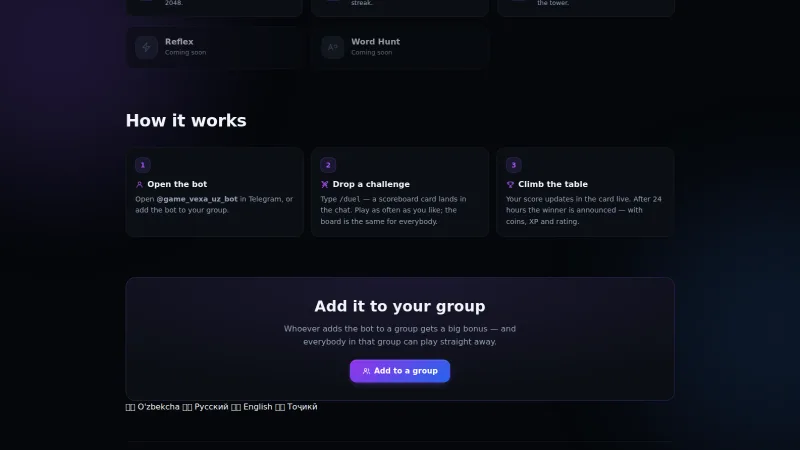Click the trophy icon beside Climb the table
Image resolution: width=800 pixels, height=450 pixels.
coord(510,185)
